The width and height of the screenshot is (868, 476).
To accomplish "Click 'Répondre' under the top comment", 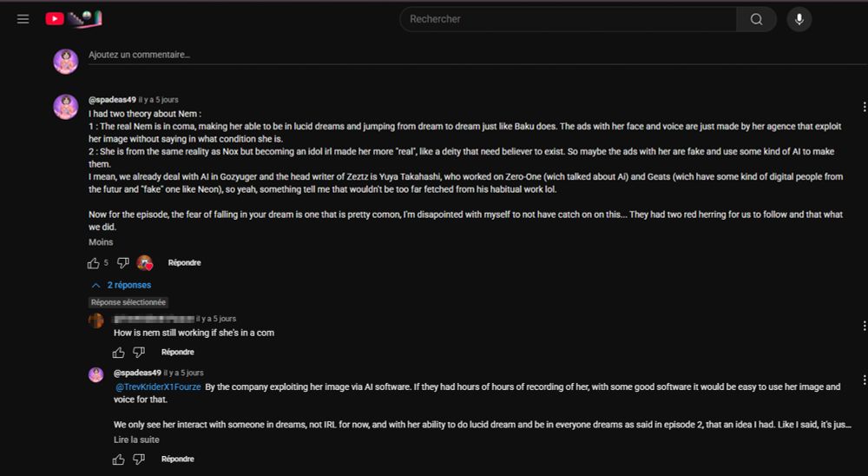I will pyautogui.click(x=184, y=262).
